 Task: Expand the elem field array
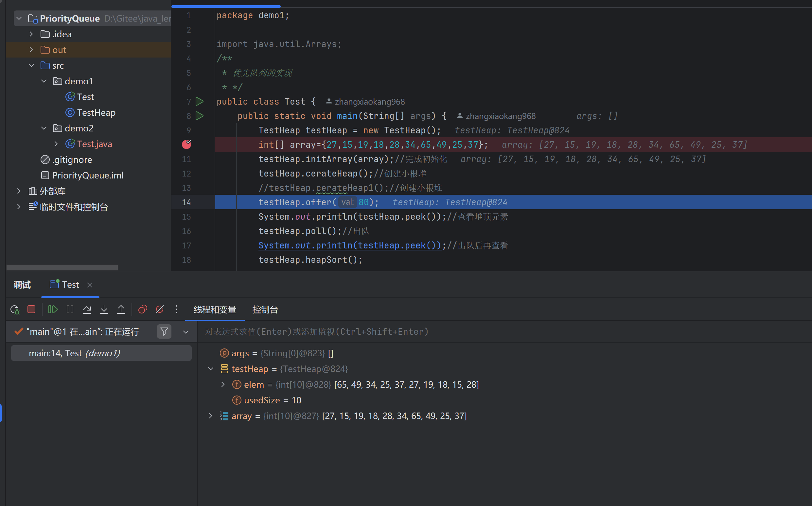(x=223, y=384)
